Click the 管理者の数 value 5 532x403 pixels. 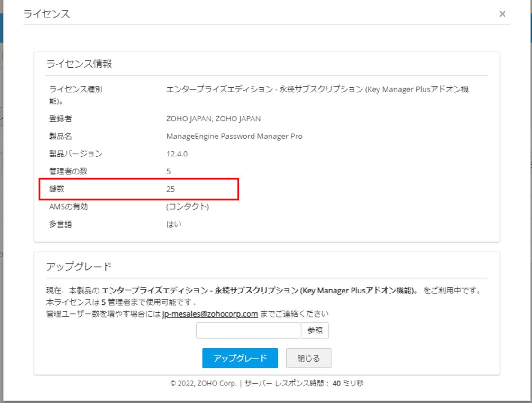click(168, 172)
